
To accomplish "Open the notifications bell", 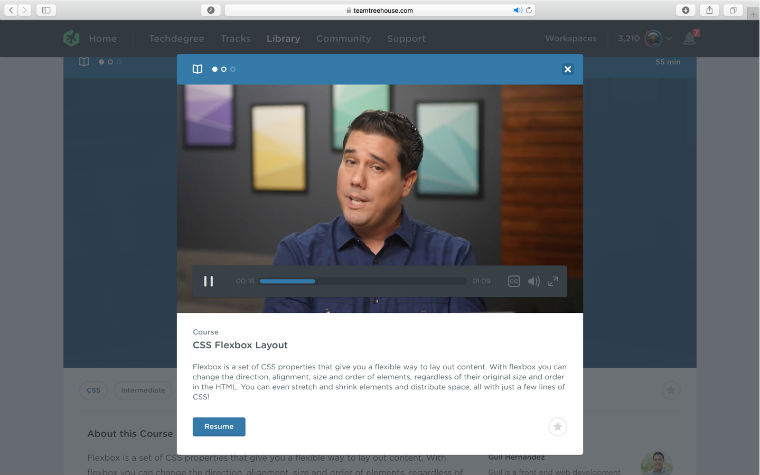I will point(689,39).
